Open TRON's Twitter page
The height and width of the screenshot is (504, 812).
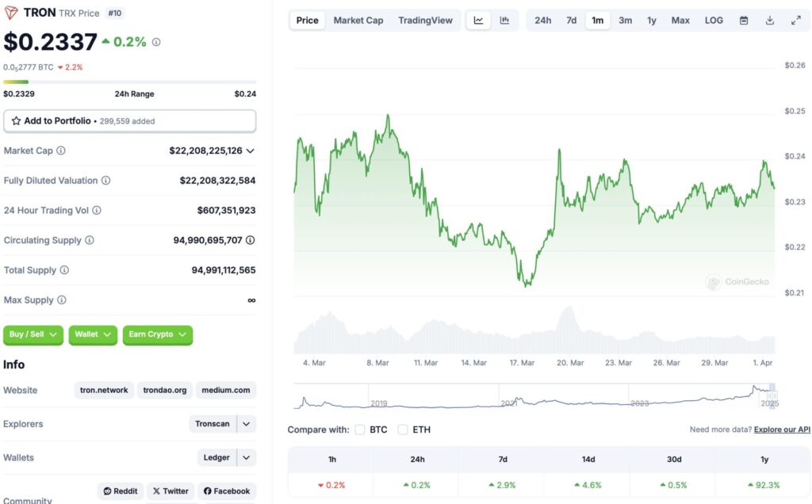[170, 491]
